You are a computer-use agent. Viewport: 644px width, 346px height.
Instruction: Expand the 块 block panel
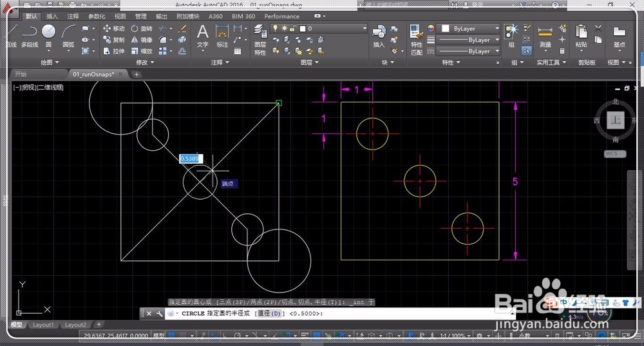(x=388, y=62)
